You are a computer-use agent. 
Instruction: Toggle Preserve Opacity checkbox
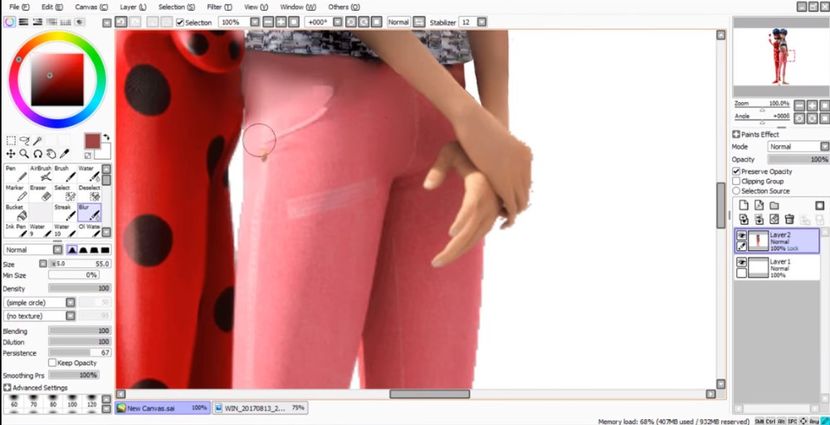pyautogui.click(x=737, y=171)
